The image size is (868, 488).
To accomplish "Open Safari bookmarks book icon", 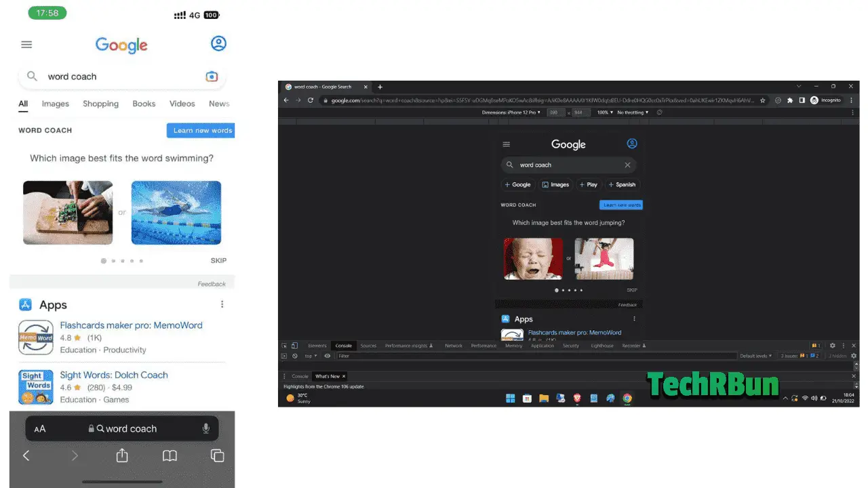I will pyautogui.click(x=170, y=455).
